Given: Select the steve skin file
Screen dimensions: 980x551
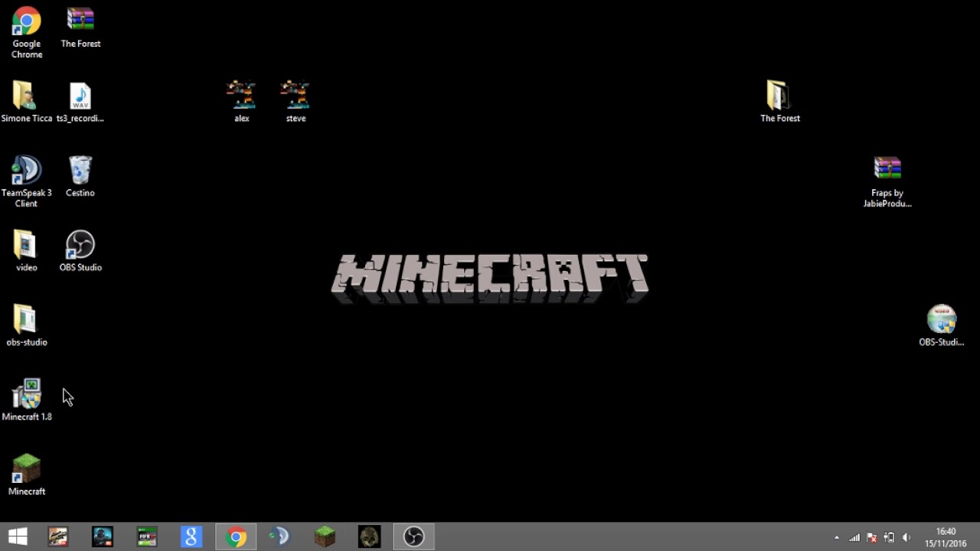Looking at the screenshot, I should click(x=296, y=102).
